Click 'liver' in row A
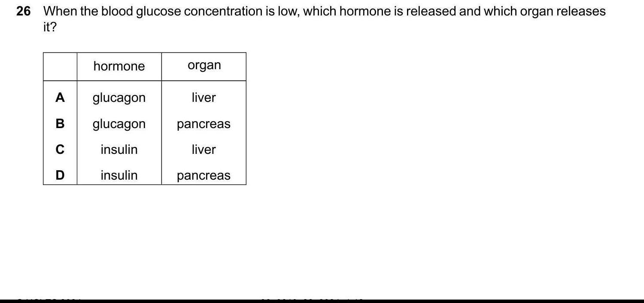Screen dimensions: 644x303 [x=204, y=98]
